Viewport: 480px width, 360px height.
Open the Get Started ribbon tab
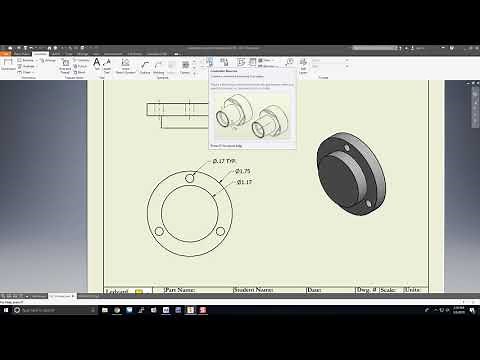pos(134,54)
